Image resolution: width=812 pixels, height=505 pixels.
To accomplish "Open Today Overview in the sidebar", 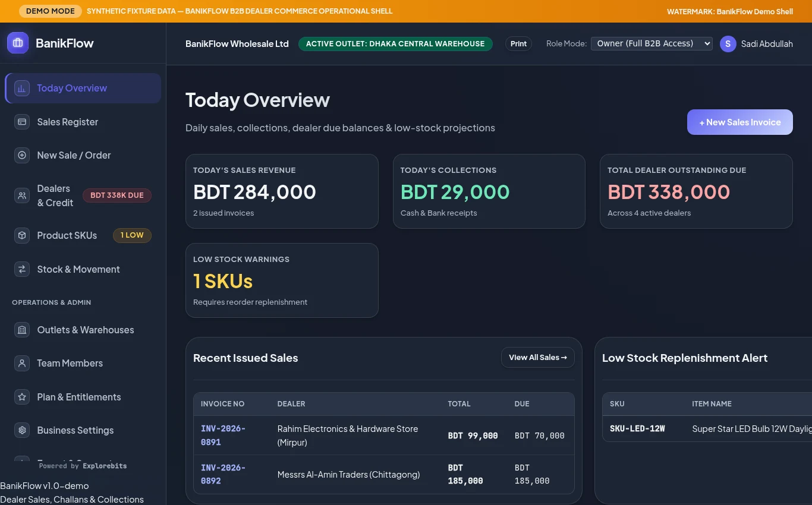I will pos(83,88).
